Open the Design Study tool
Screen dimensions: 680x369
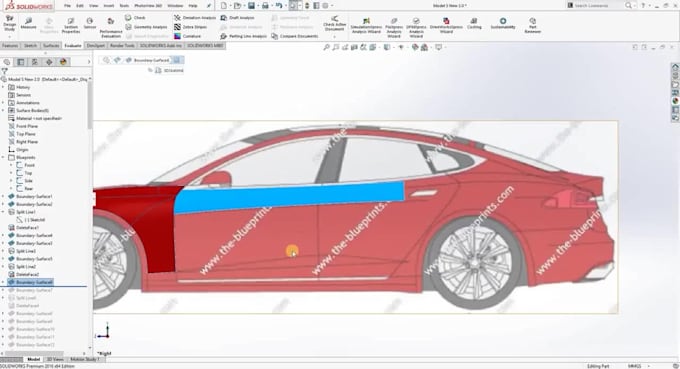[x=10, y=24]
